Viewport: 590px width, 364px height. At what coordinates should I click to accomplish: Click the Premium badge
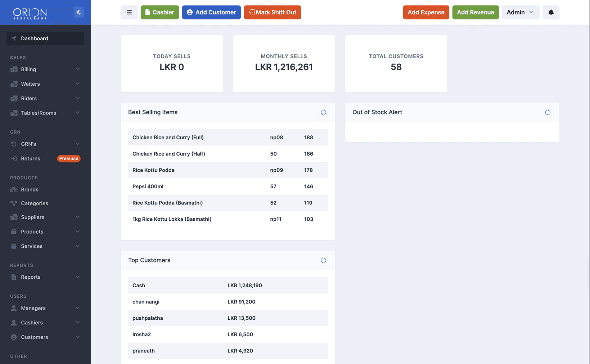pos(69,158)
